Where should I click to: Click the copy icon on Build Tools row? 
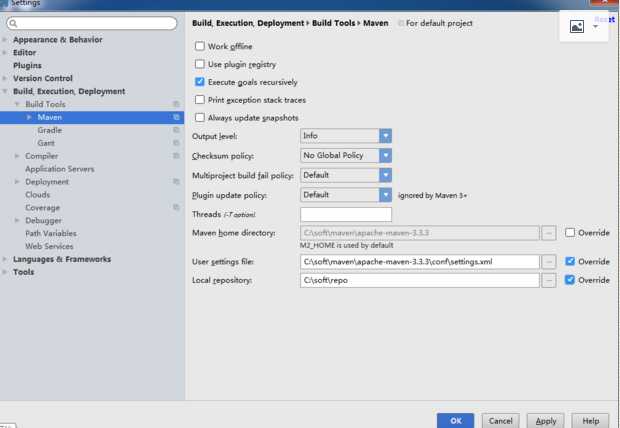[176, 104]
